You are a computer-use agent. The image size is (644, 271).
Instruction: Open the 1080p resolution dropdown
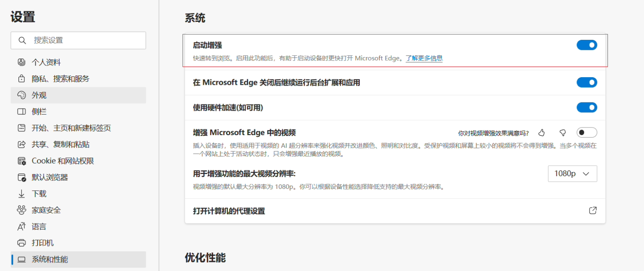tap(573, 174)
